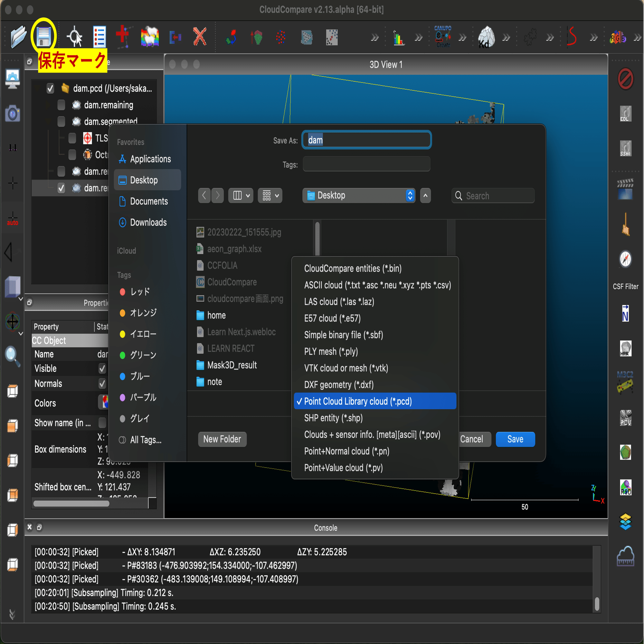The height and width of the screenshot is (644, 644).
Task: Click the histogram chart toolbar icon
Action: (x=398, y=38)
